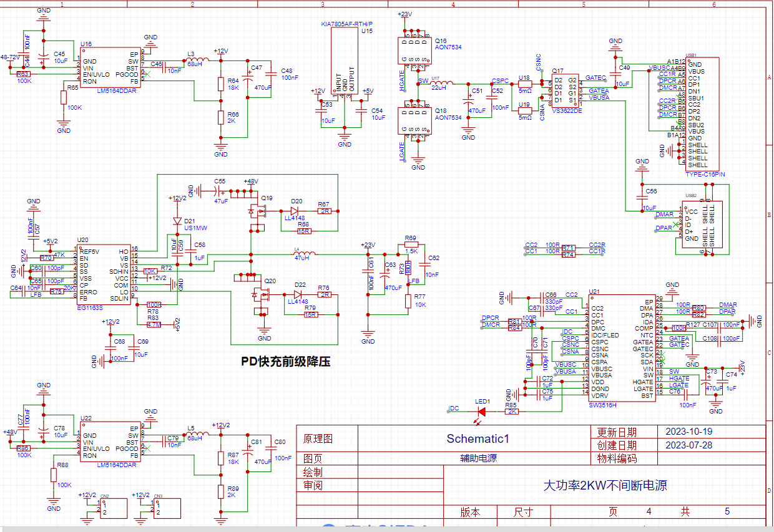The image size is (774, 532).
Task: Click the U18 shunt resistor label
Action: pos(524,78)
